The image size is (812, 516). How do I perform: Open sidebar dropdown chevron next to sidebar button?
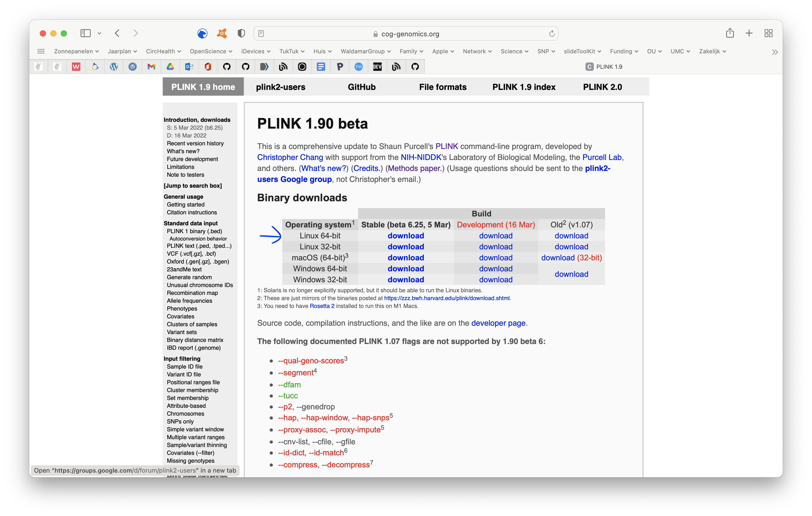click(99, 33)
